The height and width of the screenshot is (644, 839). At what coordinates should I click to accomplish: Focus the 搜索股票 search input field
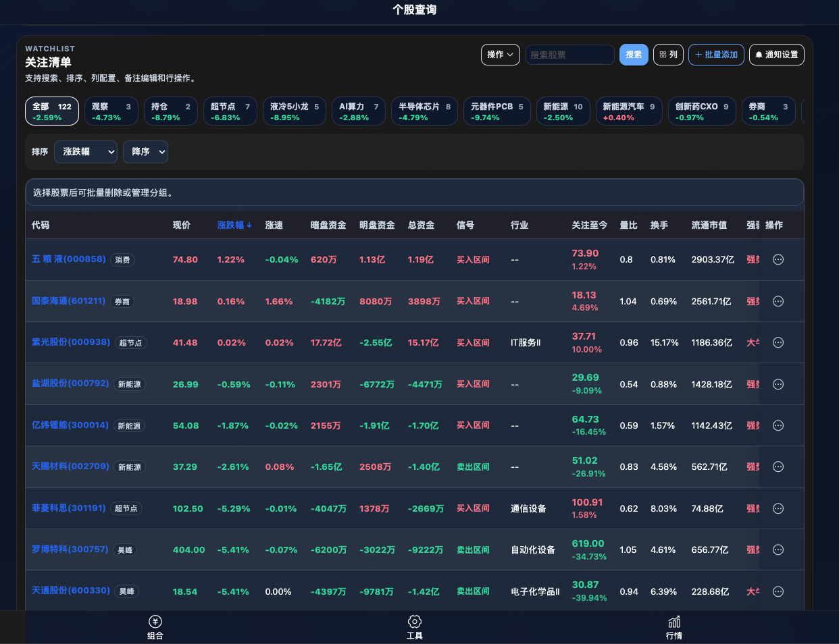coord(569,55)
